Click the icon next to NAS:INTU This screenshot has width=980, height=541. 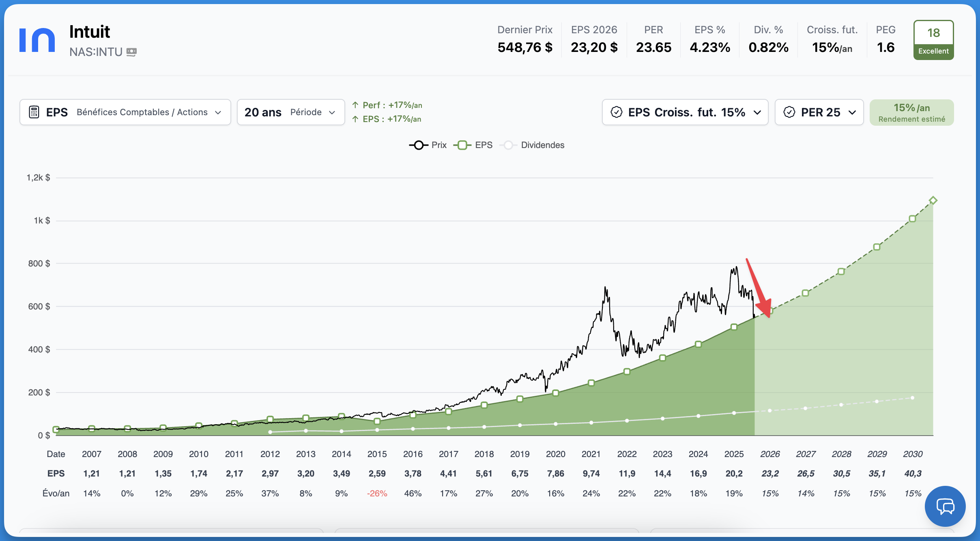[131, 52]
